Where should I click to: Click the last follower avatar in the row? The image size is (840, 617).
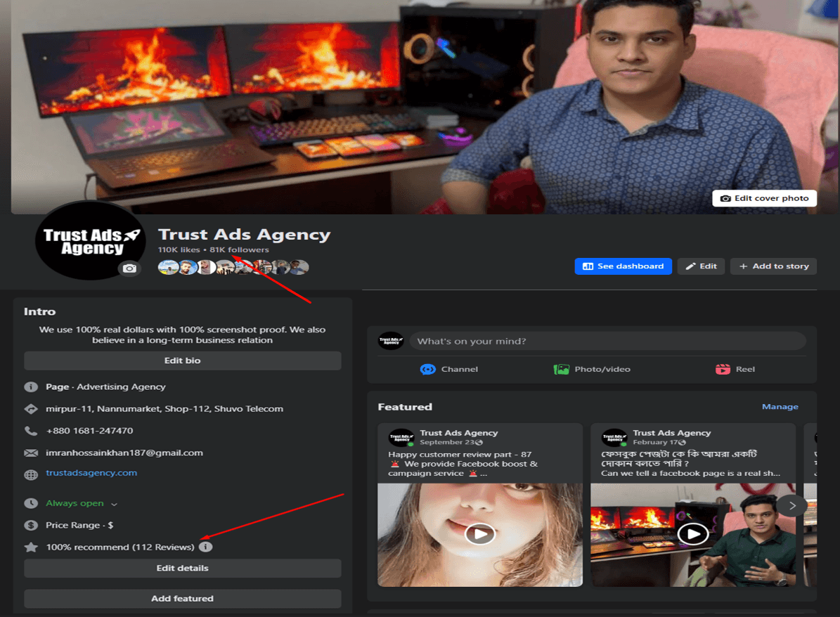pyautogui.click(x=299, y=267)
